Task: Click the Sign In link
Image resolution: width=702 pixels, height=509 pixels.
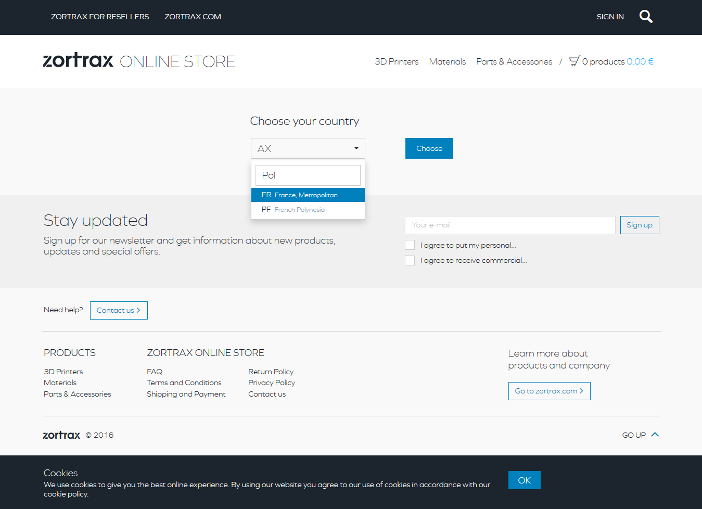Action: click(x=609, y=17)
